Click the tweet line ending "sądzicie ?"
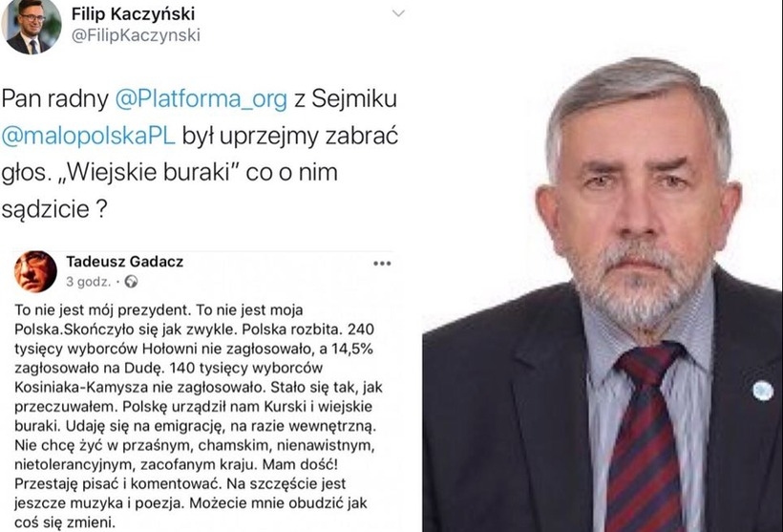 (x=53, y=209)
